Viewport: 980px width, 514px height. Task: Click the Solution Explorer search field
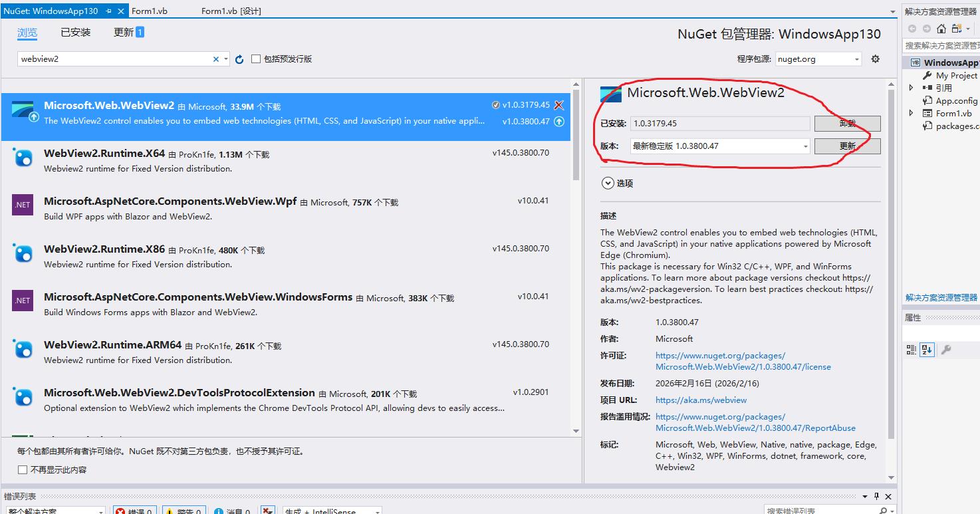point(941,45)
